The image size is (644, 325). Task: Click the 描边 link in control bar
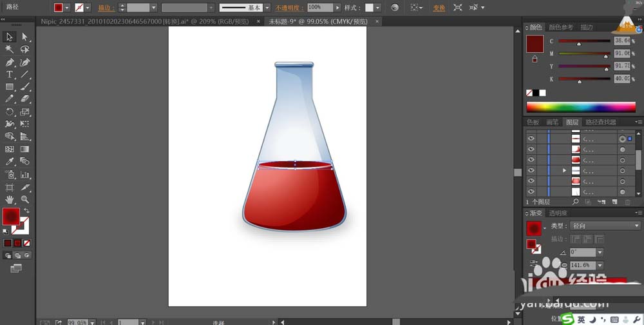coord(106,8)
